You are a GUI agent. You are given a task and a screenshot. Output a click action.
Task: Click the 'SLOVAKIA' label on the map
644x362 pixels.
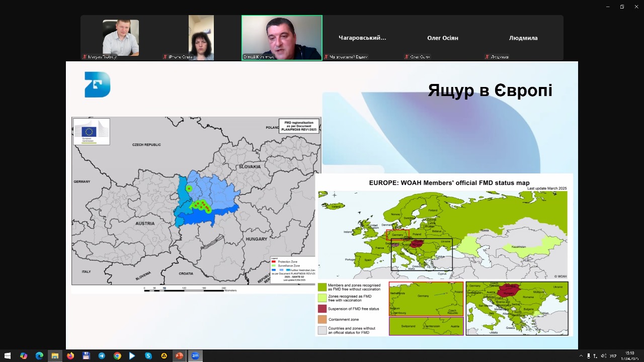point(250,166)
